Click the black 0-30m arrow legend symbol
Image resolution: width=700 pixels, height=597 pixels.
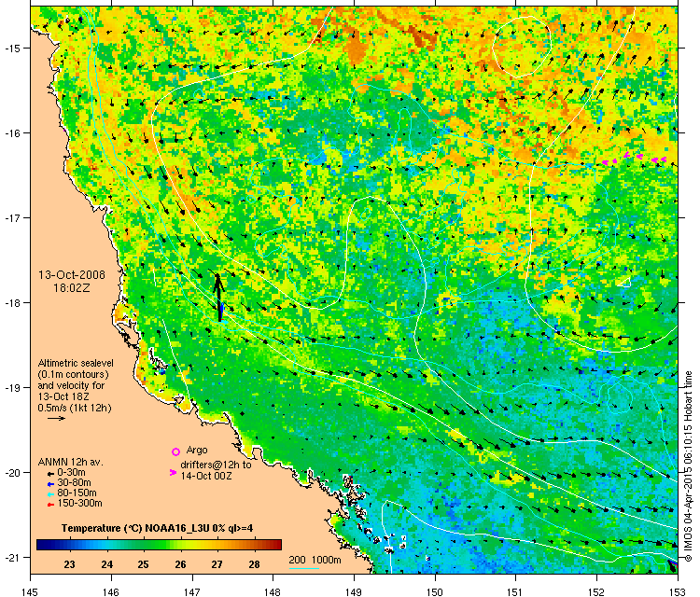(x=50, y=474)
